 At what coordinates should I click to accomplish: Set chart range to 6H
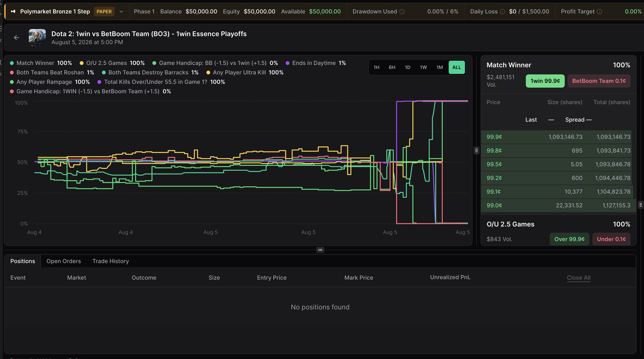pos(392,67)
